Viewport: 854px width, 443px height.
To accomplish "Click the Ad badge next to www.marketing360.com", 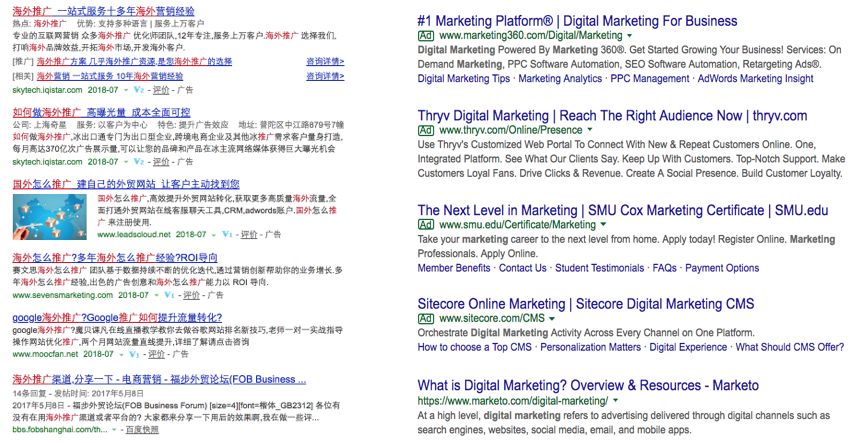I will coord(426,35).
